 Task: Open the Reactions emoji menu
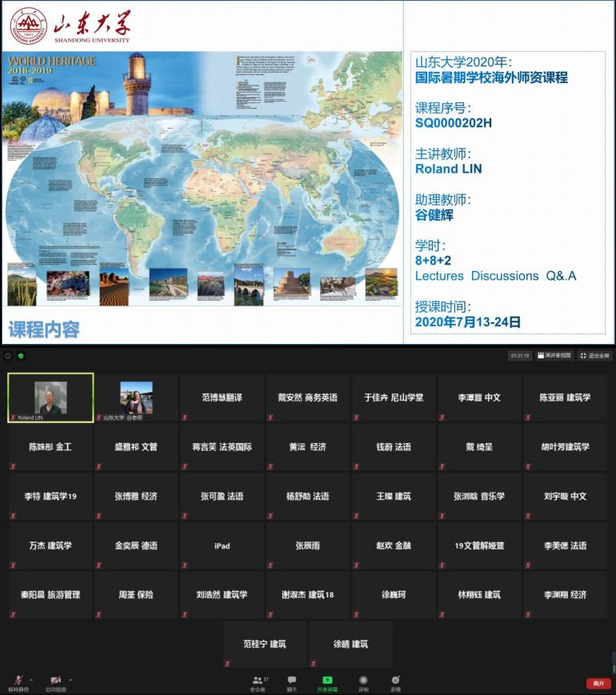point(395,682)
